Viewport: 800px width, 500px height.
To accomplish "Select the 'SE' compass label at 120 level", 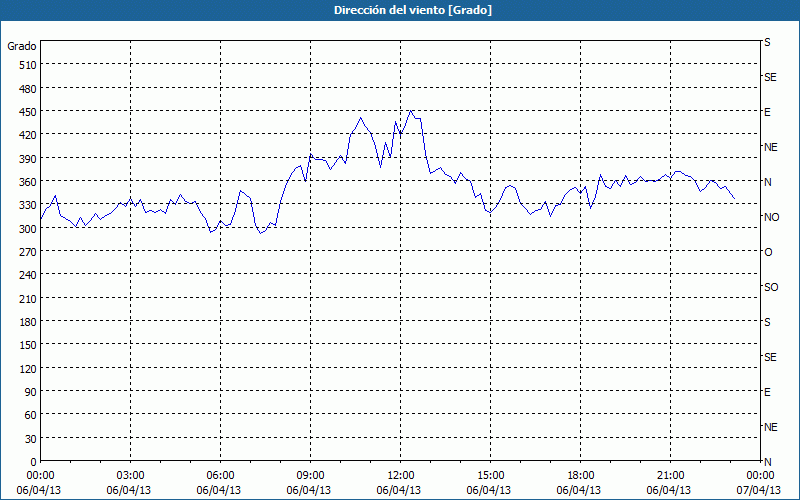I will coord(770,358).
